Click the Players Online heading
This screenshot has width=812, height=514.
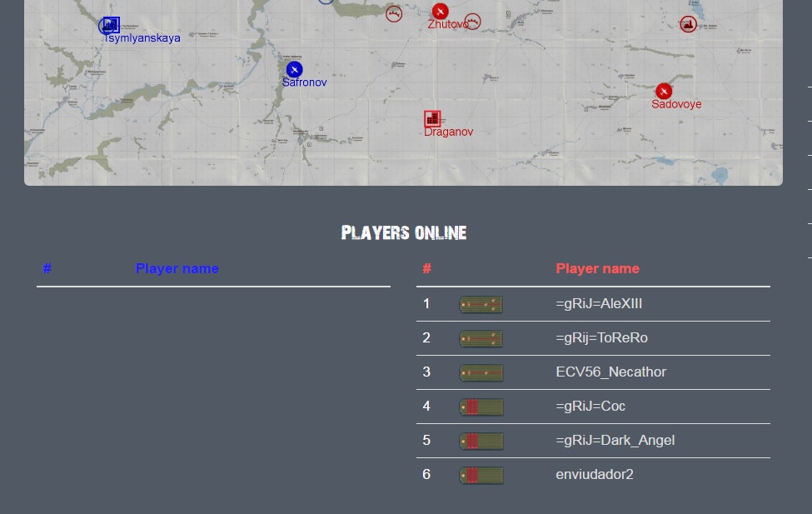404,232
